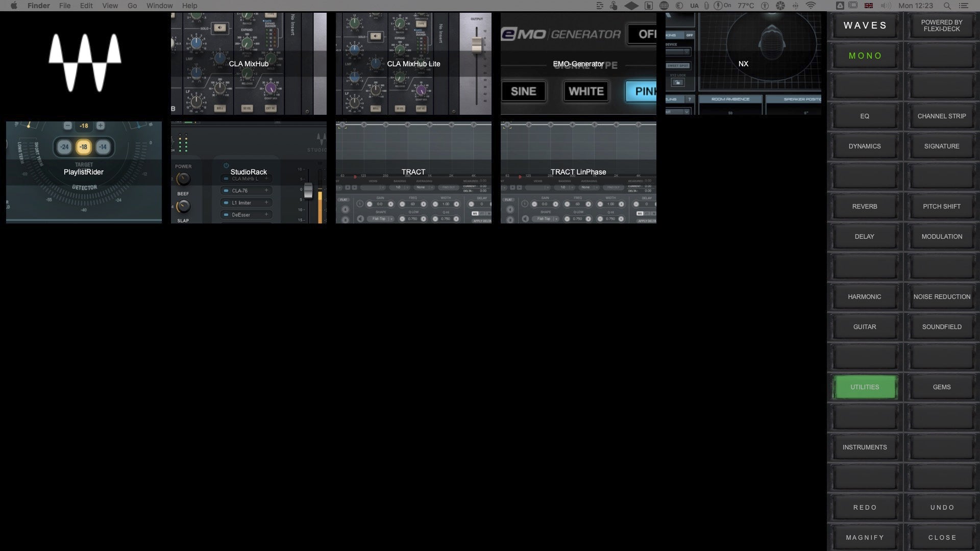
Task: Open the Window menu
Action: tap(159, 6)
